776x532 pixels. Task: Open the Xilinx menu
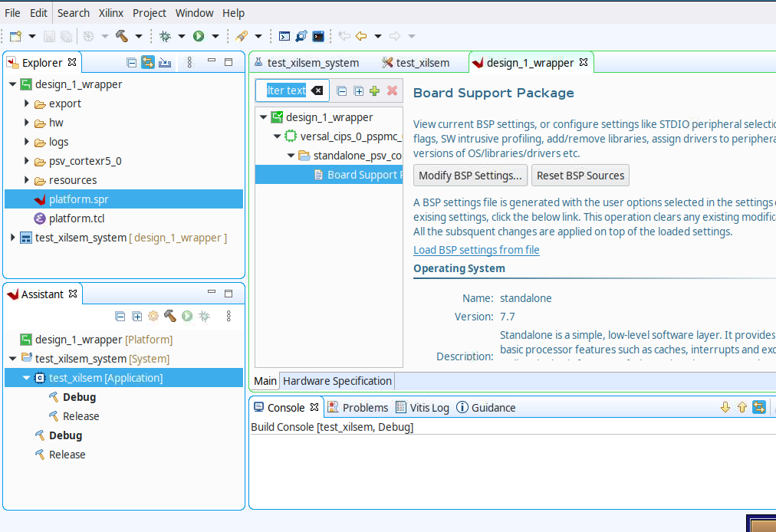pos(111,13)
